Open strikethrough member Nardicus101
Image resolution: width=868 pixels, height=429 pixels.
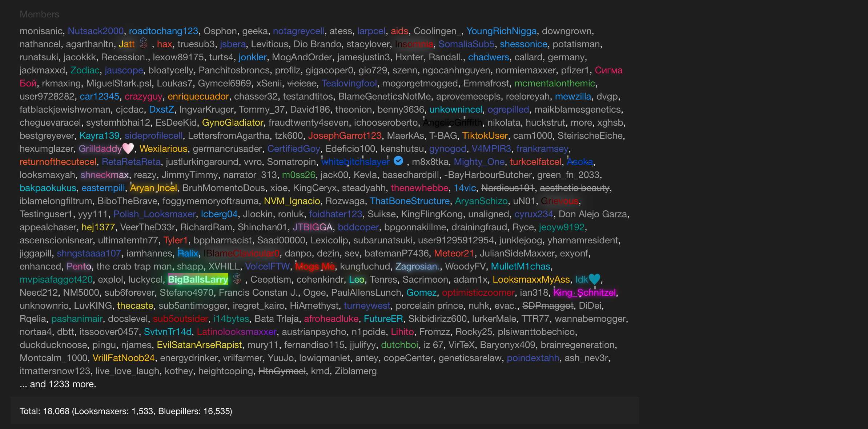508,188
